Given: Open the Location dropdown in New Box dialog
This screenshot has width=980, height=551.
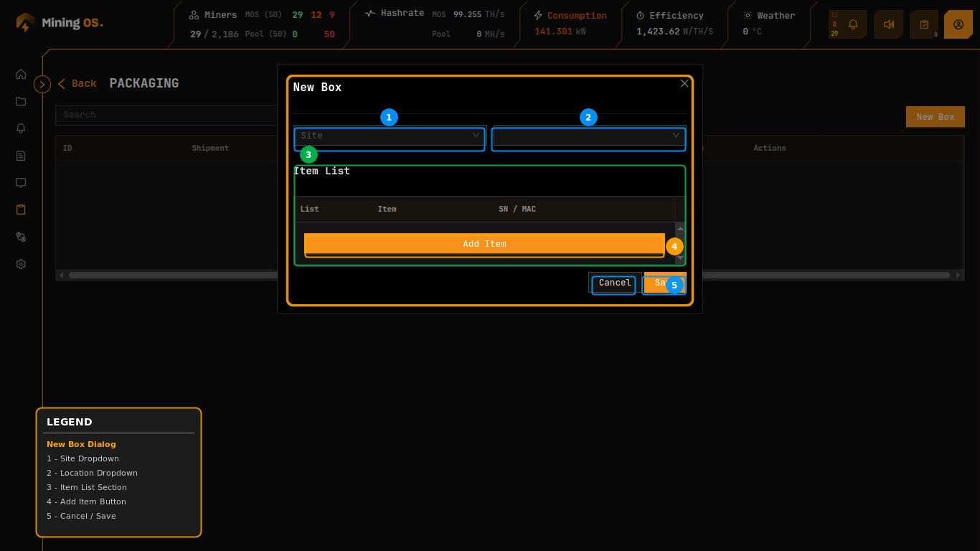Looking at the screenshot, I should (588, 139).
